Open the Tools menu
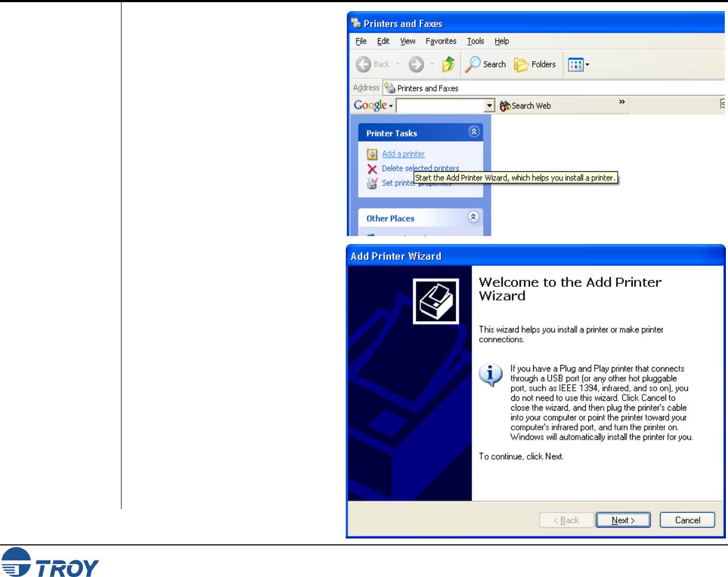This screenshot has height=577, width=728. (x=475, y=41)
